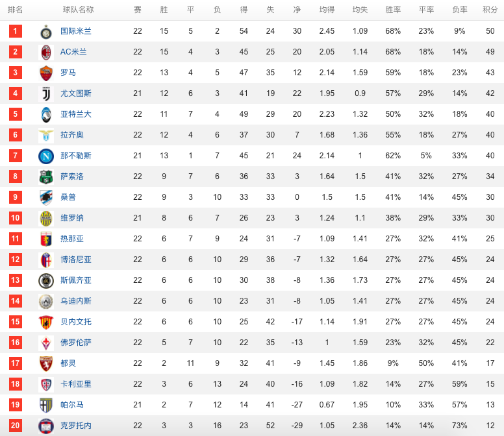Click the 那不勒斯 blue N crest icon

46,156
